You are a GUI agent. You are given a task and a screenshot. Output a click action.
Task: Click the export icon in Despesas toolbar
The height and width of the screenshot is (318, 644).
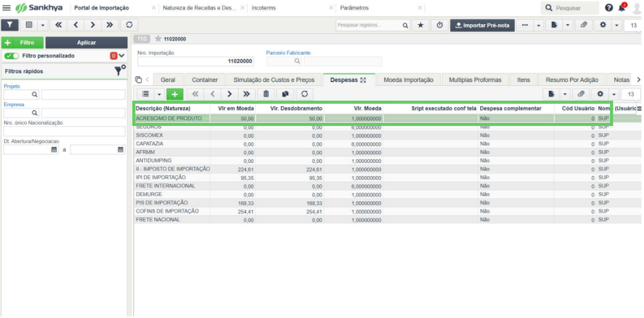point(551,94)
